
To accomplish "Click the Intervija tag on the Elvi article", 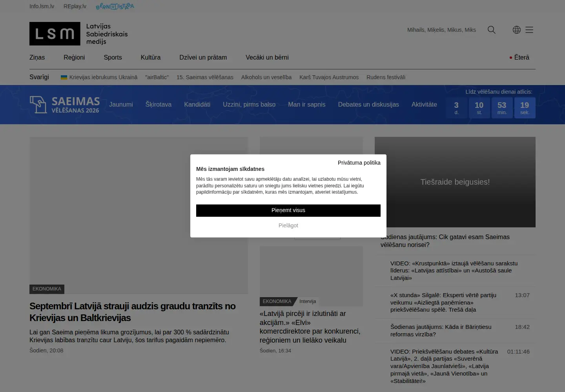I will [308, 301].
